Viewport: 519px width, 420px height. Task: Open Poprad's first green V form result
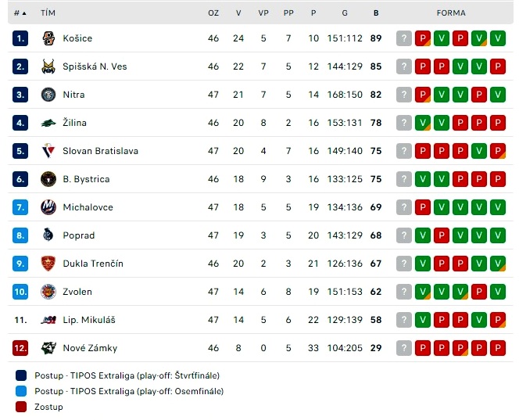point(423,235)
